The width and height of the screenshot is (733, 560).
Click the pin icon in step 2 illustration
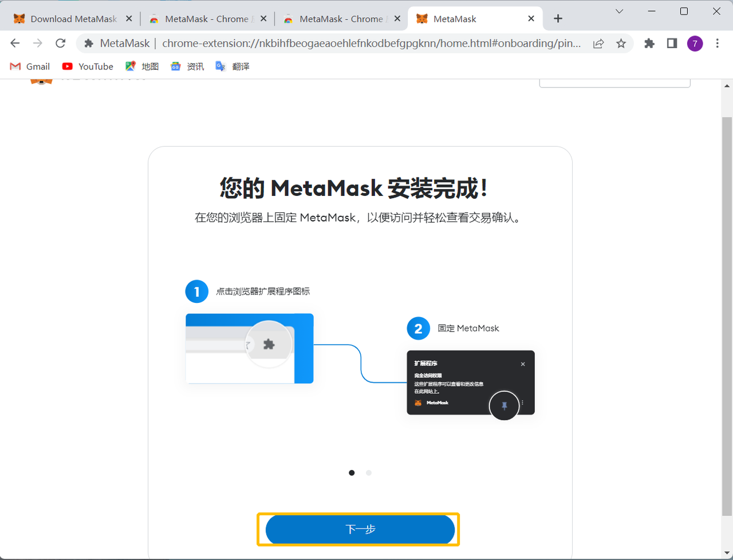coord(504,406)
